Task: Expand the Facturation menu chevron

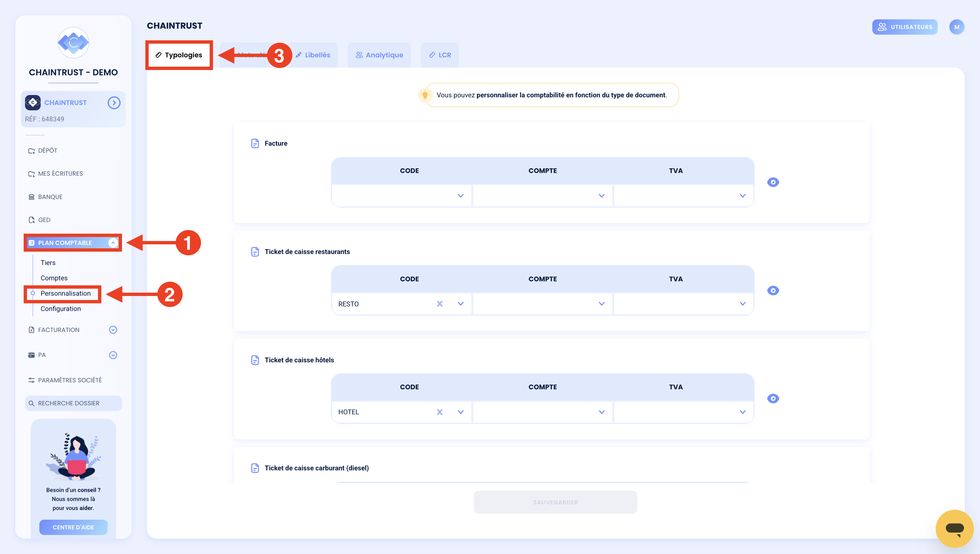Action: (113, 330)
